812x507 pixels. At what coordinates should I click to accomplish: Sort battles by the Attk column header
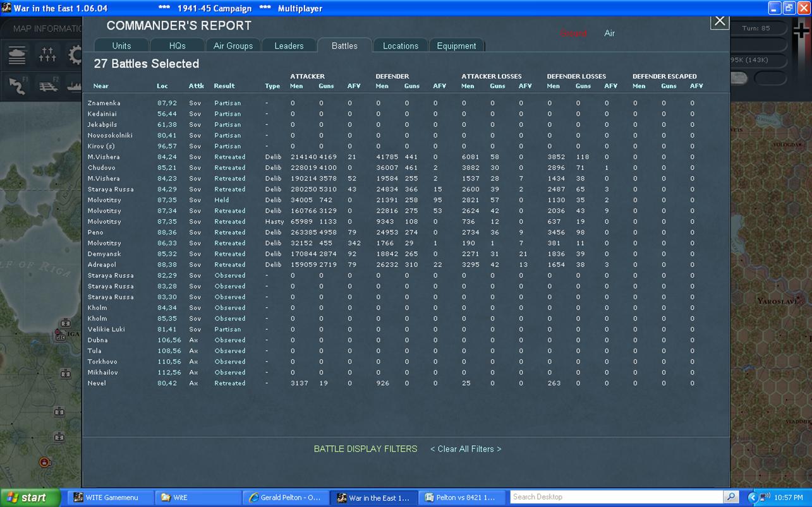tap(196, 86)
